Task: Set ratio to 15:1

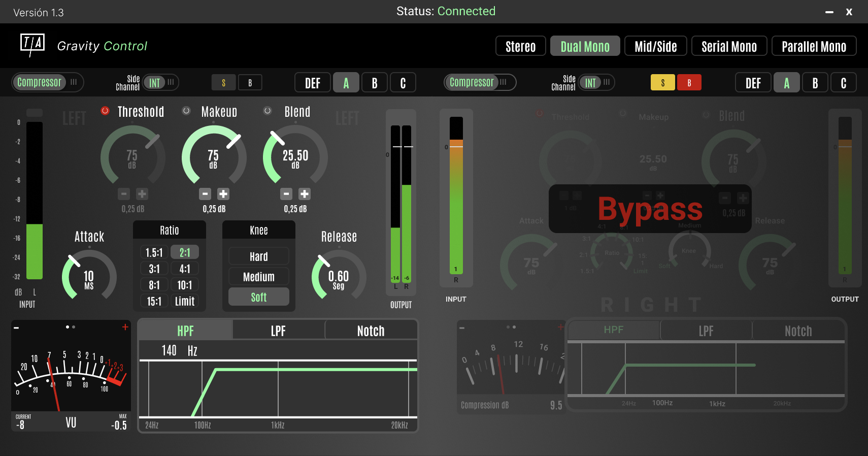Action: pyautogui.click(x=154, y=301)
